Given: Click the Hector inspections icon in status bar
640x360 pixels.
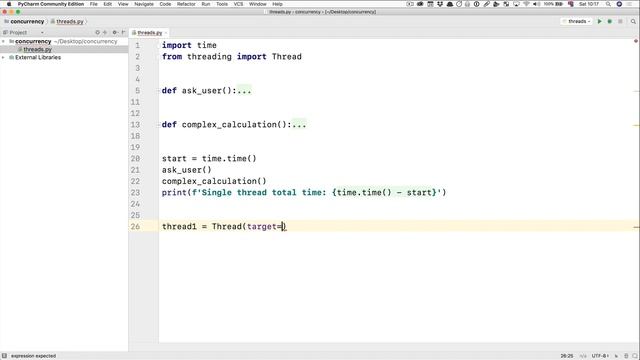Looking at the screenshot, I should (626, 356).
